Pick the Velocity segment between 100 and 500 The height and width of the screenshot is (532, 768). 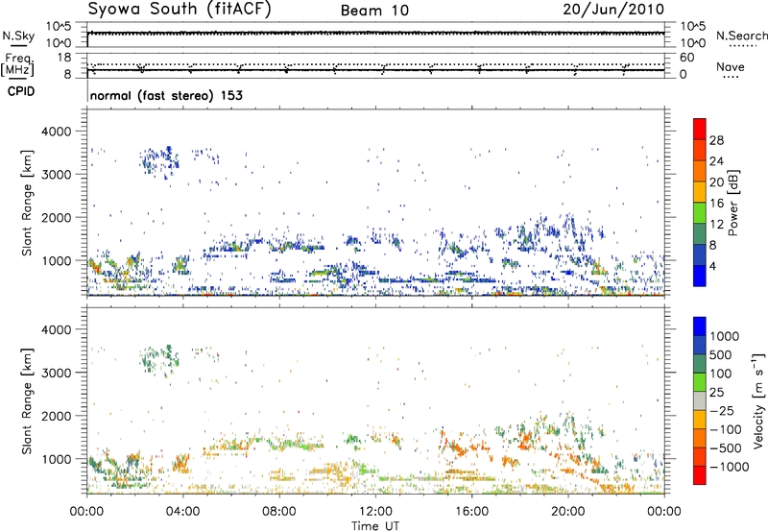(x=700, y=364)
